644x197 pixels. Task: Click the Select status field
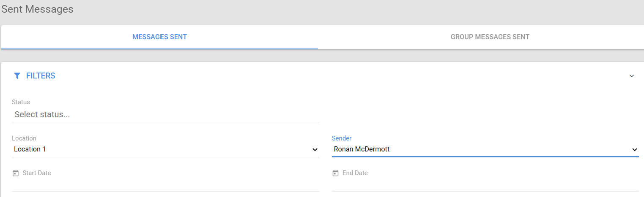[165, 114]
